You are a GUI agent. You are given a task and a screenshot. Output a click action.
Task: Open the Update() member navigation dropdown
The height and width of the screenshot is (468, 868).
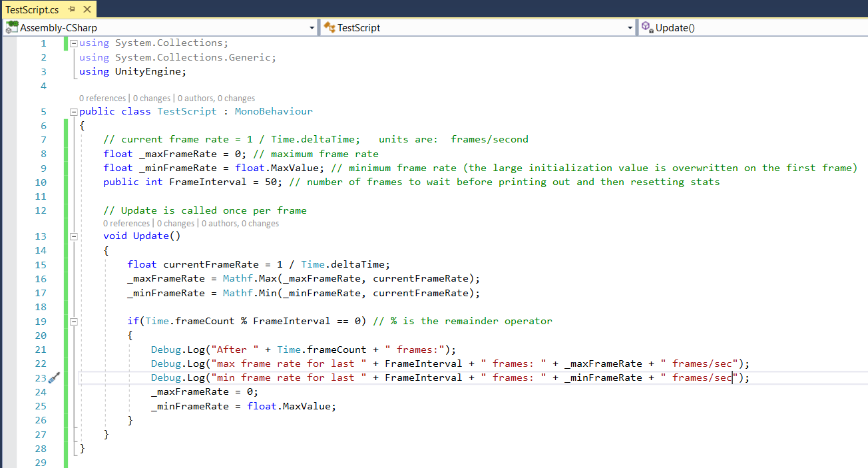[x=754, y=27]
